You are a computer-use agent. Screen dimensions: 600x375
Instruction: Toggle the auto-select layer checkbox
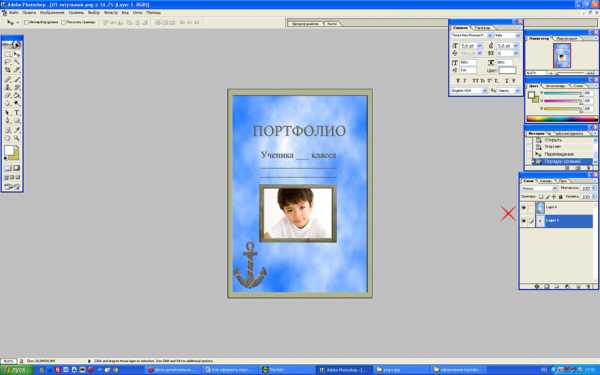click(26, 23)
